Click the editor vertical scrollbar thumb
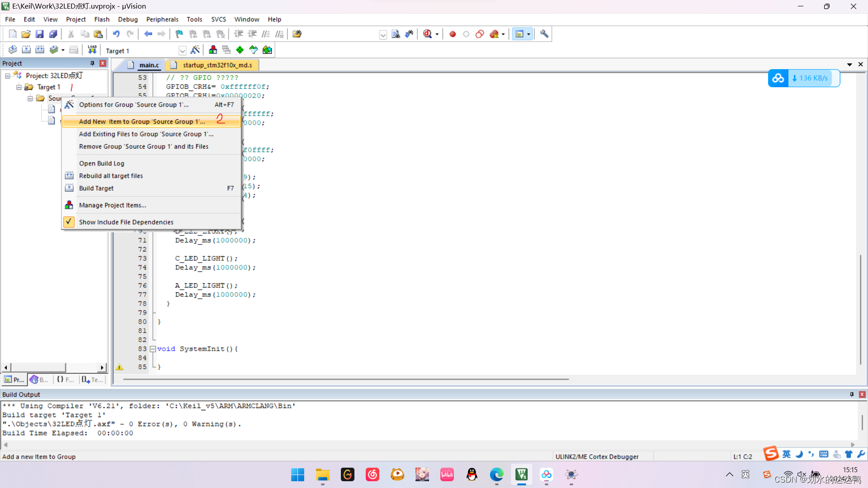868x488 pixels. [x=860, y=310]
